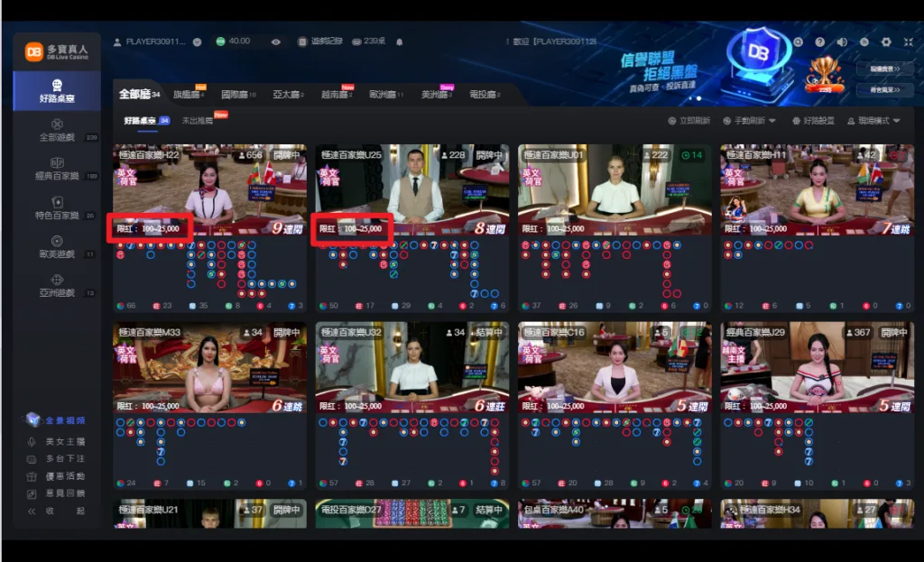Click the upper banner button beside the trophy
Viewport: 924px width, 562px height.
885,69
